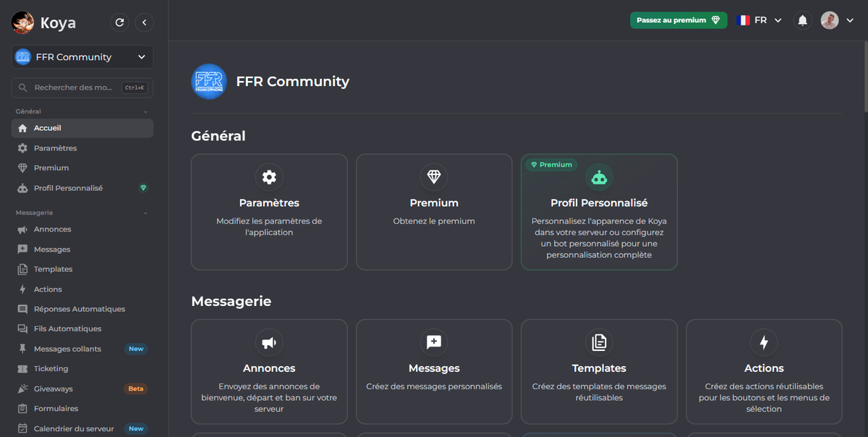Open Calendrier du serveur in the sidebar

82,428
